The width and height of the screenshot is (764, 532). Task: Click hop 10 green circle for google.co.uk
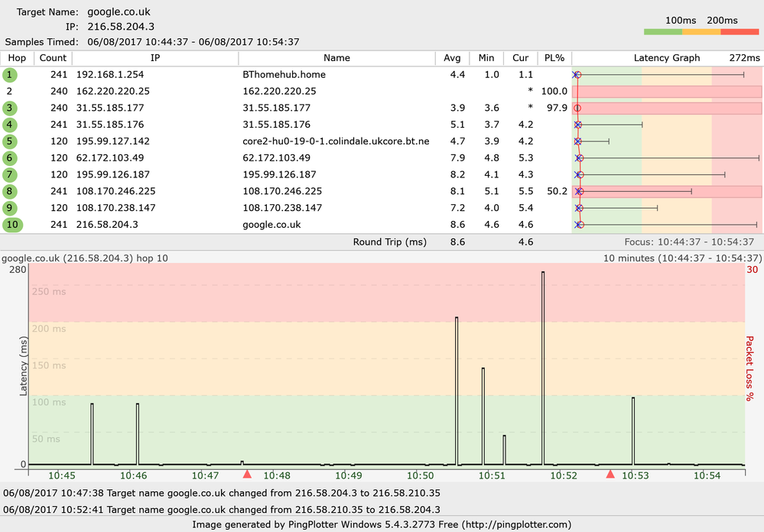tap(12, 225)
